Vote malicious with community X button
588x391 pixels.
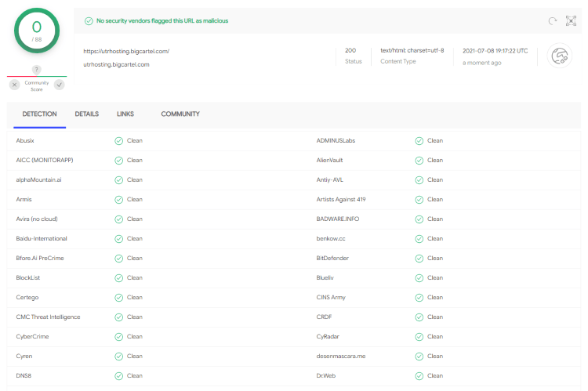pos(15,85)
